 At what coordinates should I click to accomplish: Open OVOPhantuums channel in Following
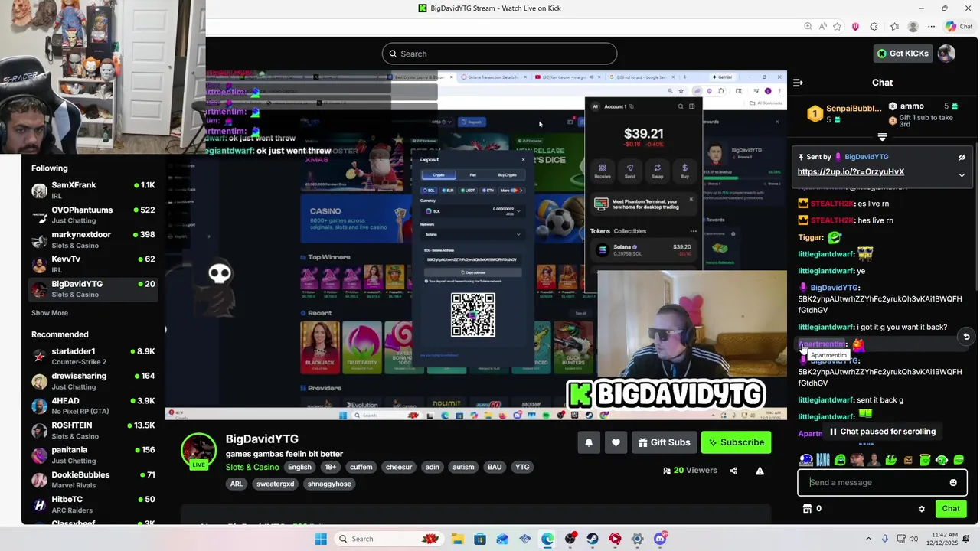click(x=93, y=215)
